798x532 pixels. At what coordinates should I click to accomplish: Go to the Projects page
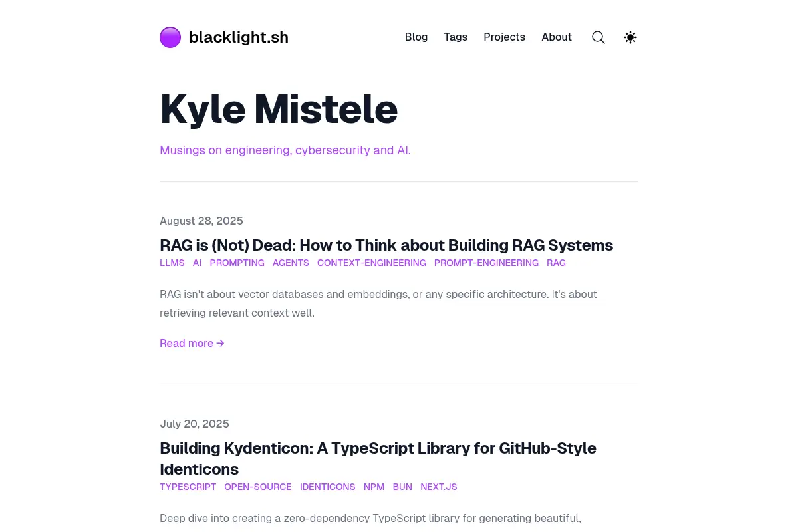pyautogui.click(x=504, y=37)
